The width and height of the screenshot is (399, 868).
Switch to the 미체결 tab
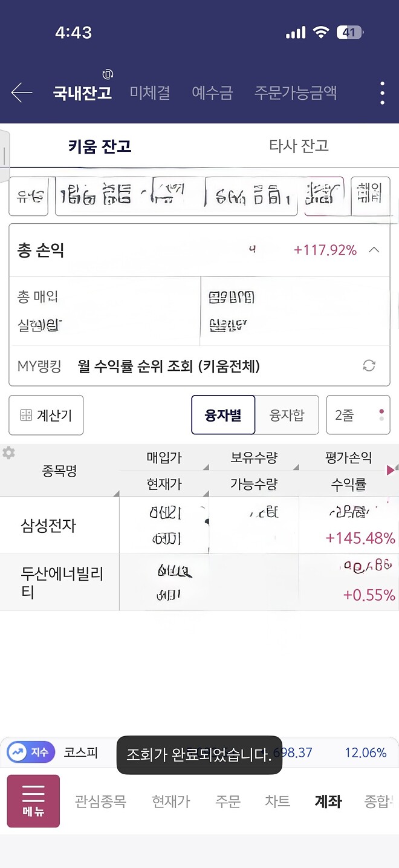tap(150, 93)
